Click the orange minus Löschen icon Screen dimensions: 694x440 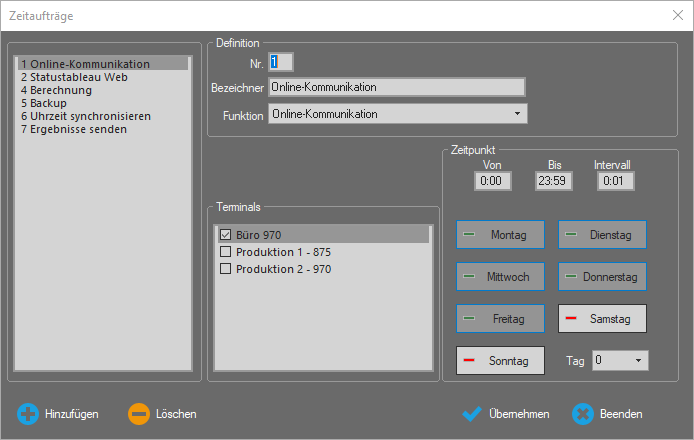140,413
